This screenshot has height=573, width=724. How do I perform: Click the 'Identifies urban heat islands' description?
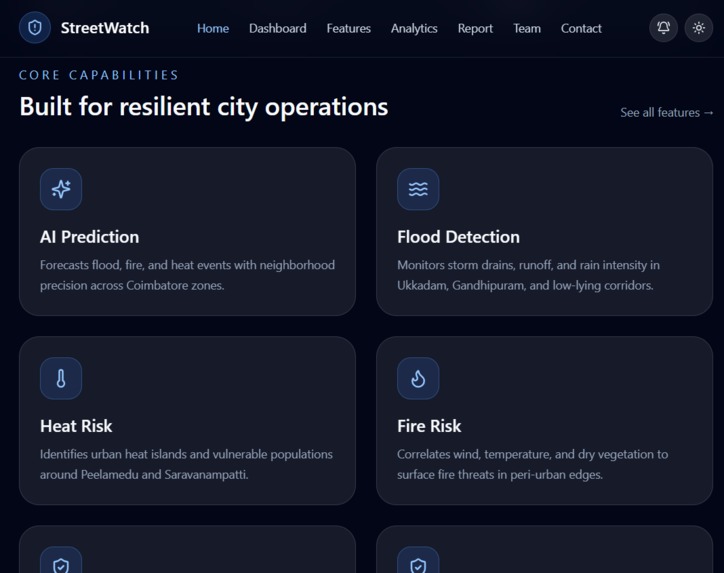coord(186,464)
